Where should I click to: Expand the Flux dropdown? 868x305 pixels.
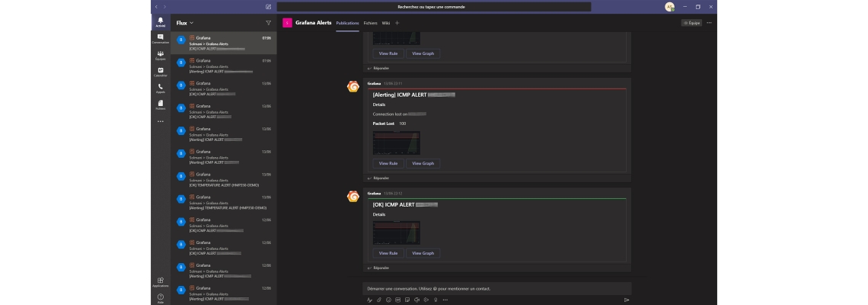pyautogui.click(x=185, y=23)
